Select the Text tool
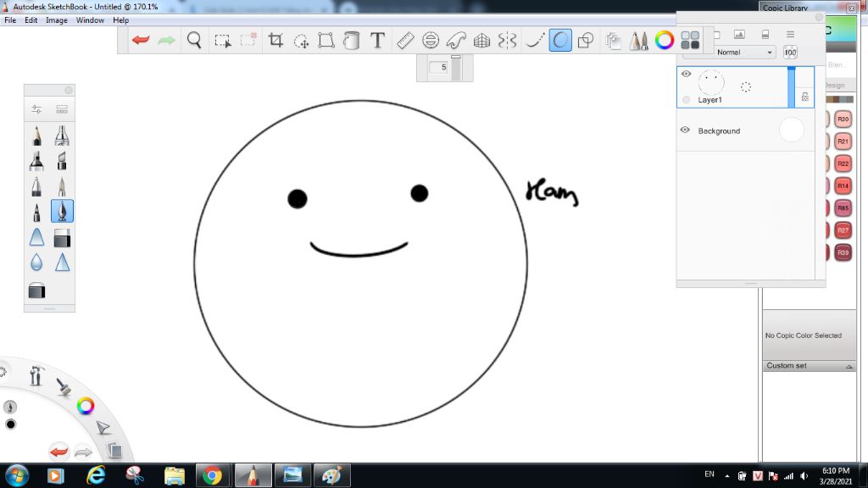This screenshot has width=868, height=488. point(377,40)
